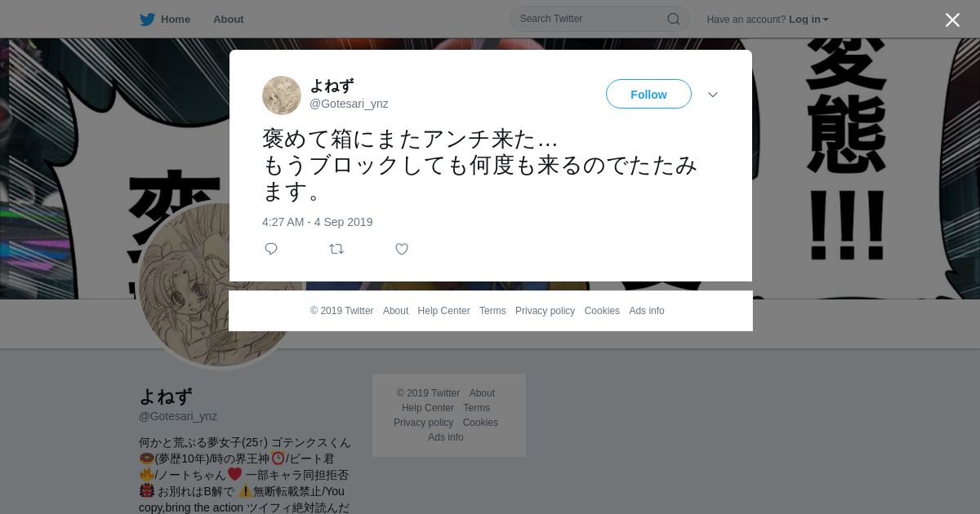Open よねず avatar in tweet header
This screenshot has height=514, width=980.
pos(282,95)
